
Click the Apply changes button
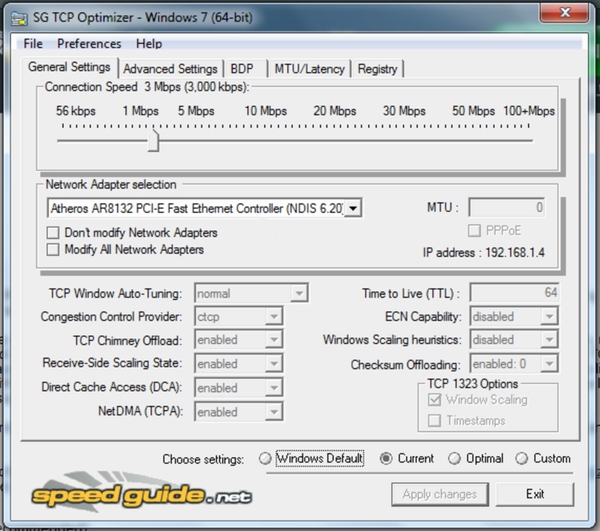coord(440,494)
